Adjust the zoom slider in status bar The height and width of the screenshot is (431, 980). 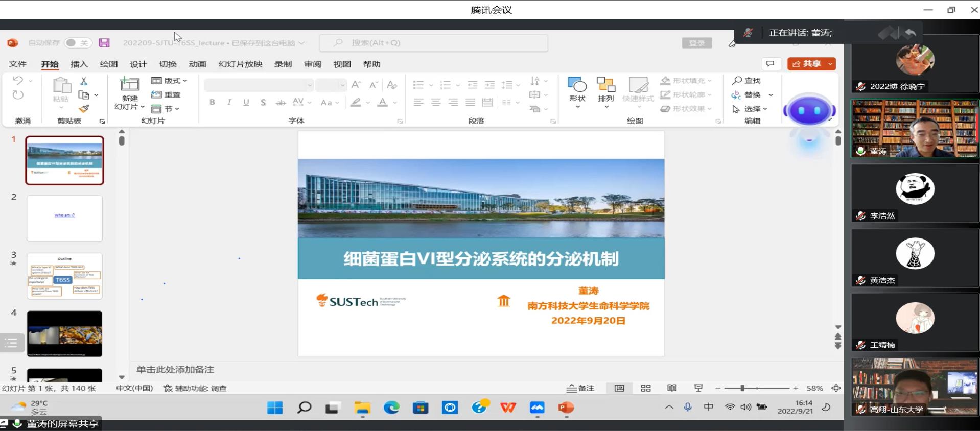742,388
